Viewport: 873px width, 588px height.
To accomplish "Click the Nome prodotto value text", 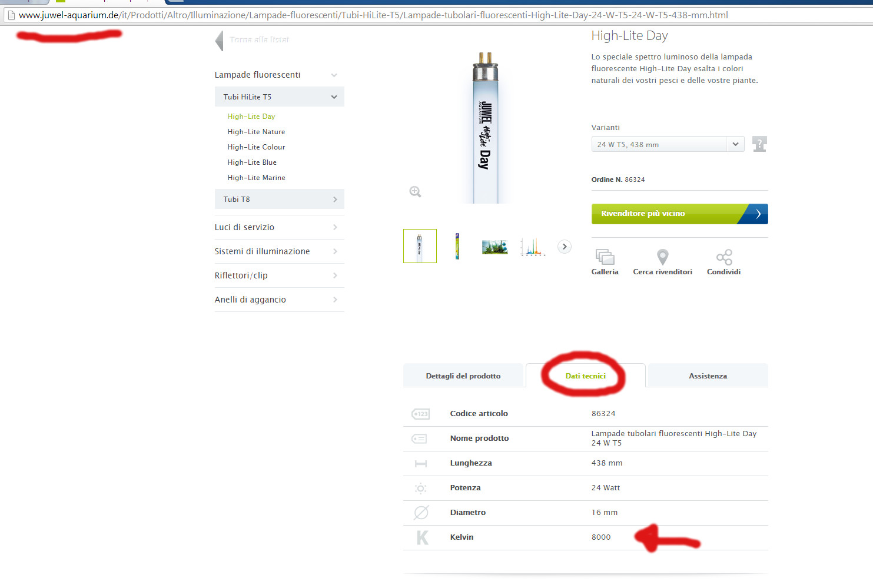I will point(674,438).
